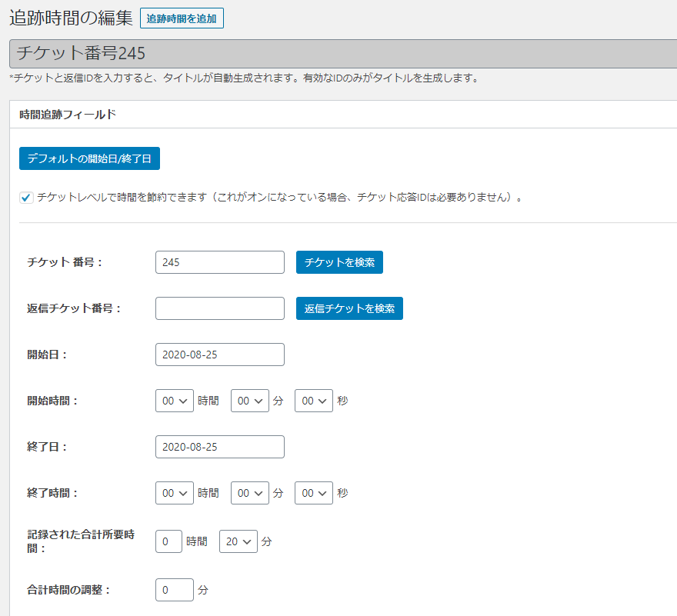Click the 合計時間の調整 minutes input
This screenshot has height=616, width=677.
click(174, 589)
